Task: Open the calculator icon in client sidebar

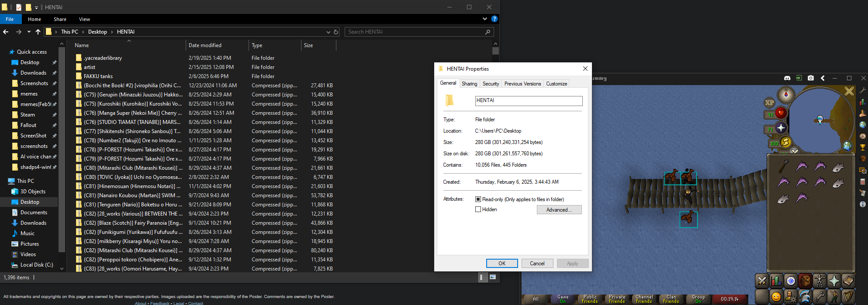Action: pyautogui.click(x=863, y=182)
